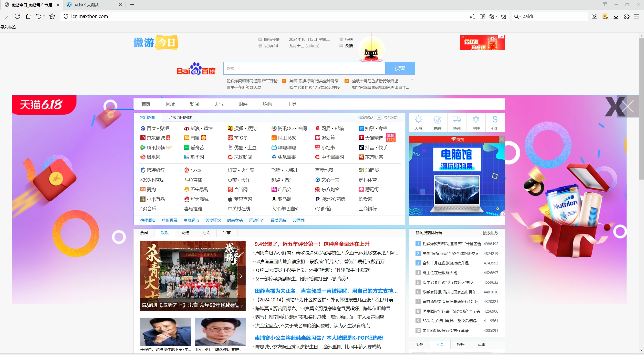Image resolution: width=644 pixels, height=355 pixels.
Task: Open the 天气 weather widget icon
Action: coord(419,123)
